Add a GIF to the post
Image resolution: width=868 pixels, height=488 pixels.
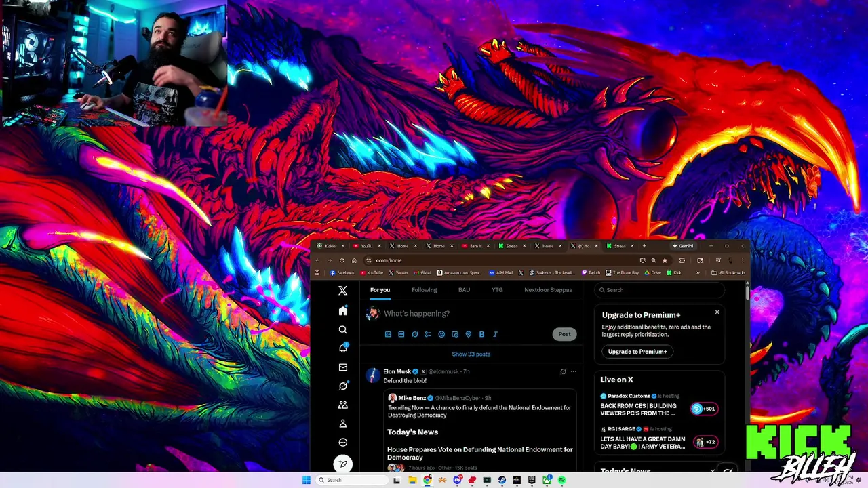point(401,334)
